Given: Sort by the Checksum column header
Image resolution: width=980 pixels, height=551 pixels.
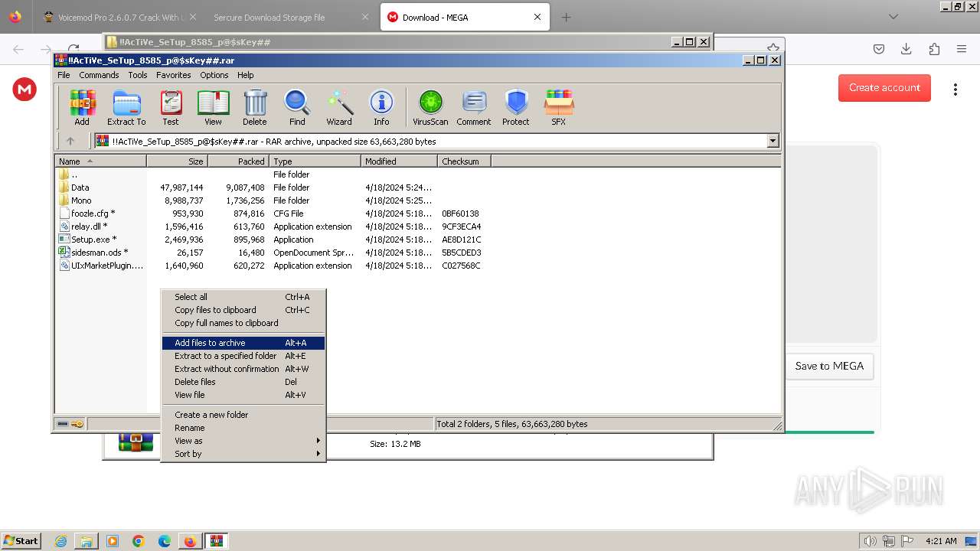Looking at the screenshot, I should (x=464, y=161).
